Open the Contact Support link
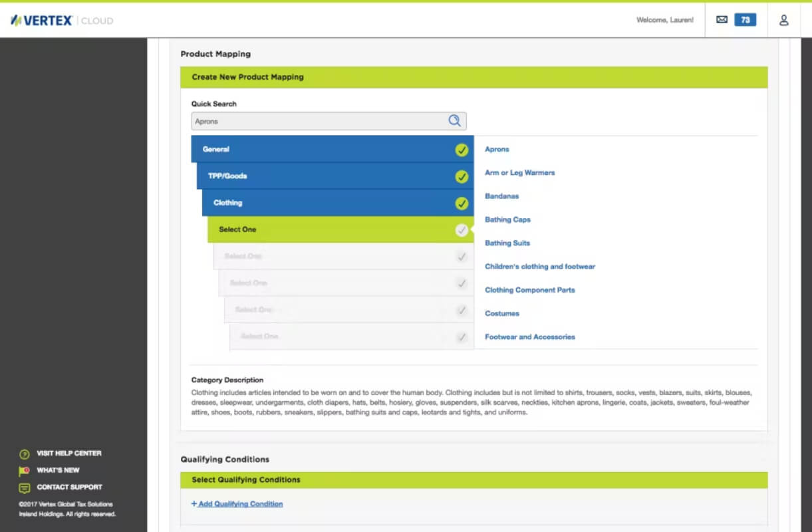The height and width of the screenshot is (532, 812). click(70, 487)
